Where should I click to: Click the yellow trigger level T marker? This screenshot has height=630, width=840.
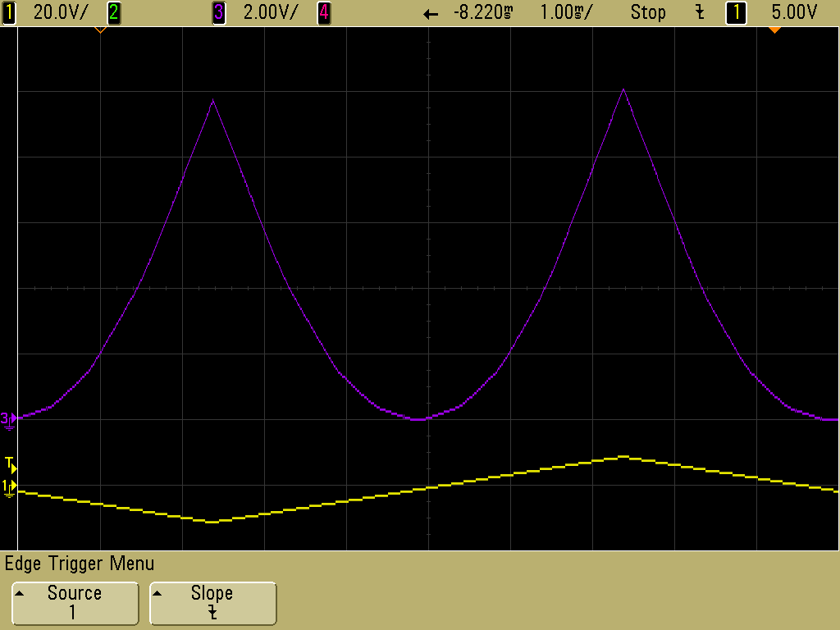[10, 465]
